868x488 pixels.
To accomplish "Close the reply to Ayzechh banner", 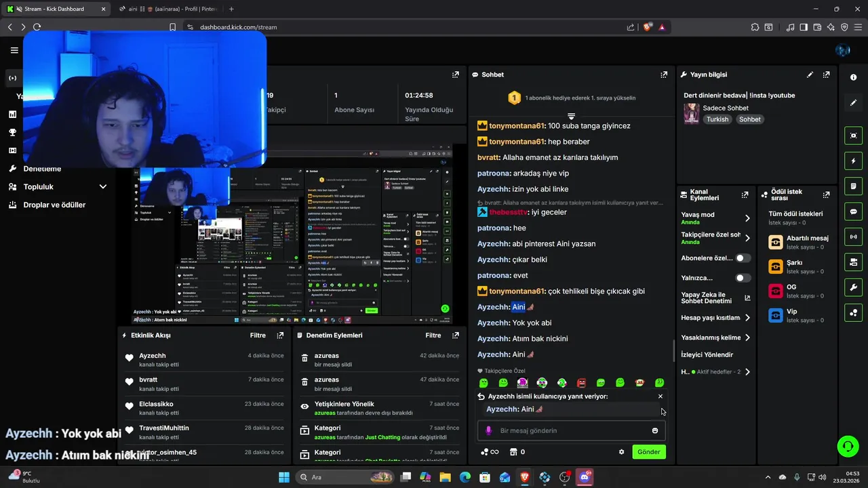I will (x=660, y=396).
